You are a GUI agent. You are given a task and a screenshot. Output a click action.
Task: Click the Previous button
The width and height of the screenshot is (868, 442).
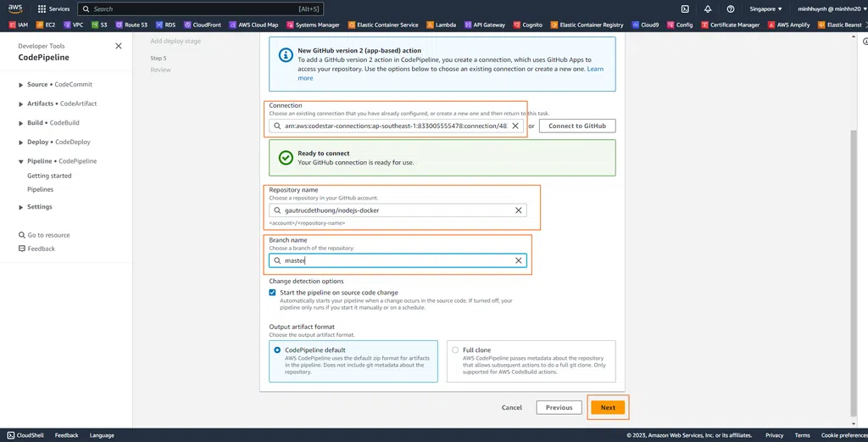pos(559,408)
